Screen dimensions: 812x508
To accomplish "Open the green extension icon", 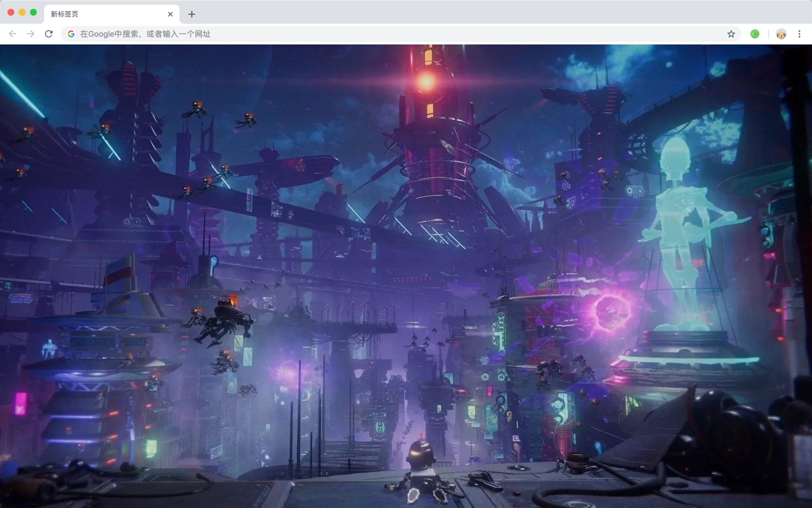I will click(x=755, y=34).
